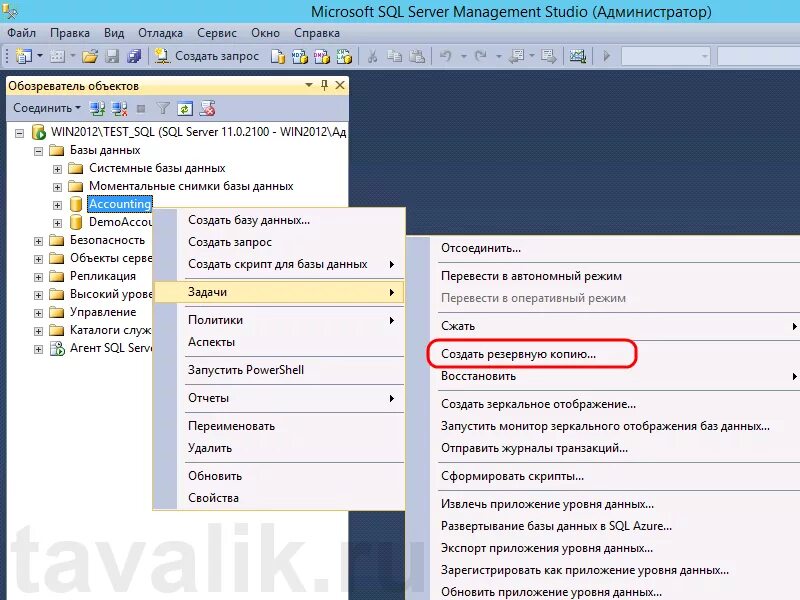Choose Создать резервную копию... in submenu

(518, 354)
